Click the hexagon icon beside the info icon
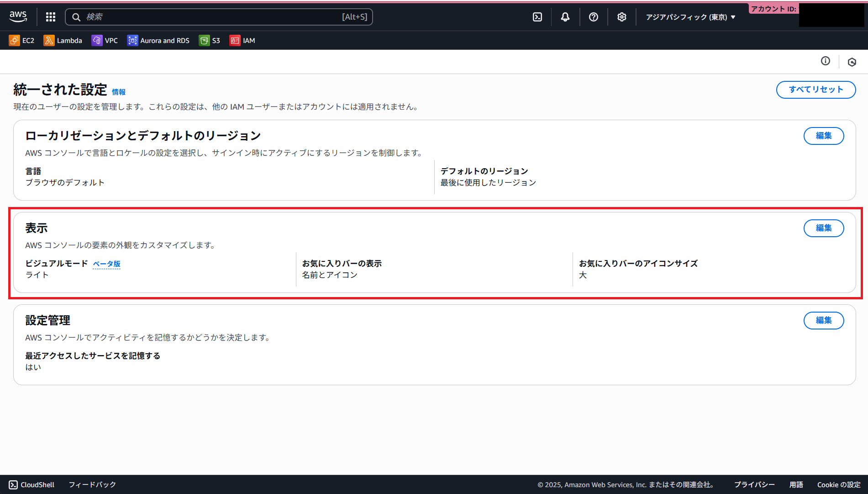The image size is (868, 494). tap(852, 62)
